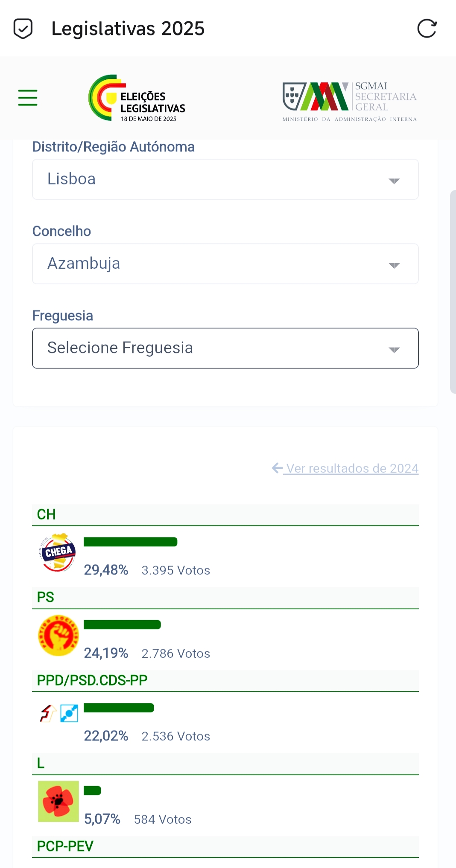Tap the PPD/PSD arrow logo
This screenshot has height=868, width=456.
48,713
